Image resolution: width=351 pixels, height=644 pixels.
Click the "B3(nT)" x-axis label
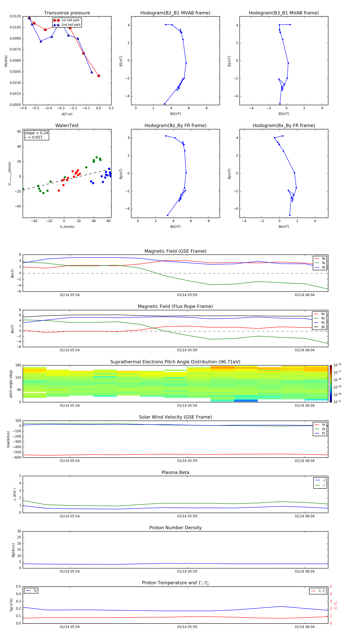[284, 114]
